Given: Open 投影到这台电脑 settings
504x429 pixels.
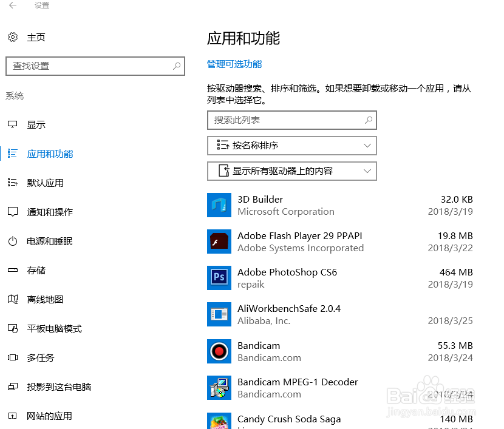Looking at the screenshot, I should [59, 387].
